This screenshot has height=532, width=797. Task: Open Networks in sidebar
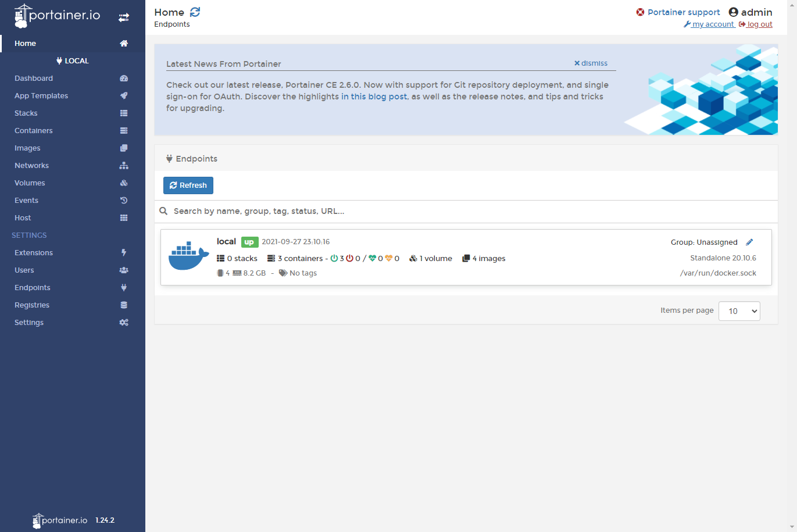[32, 166]
